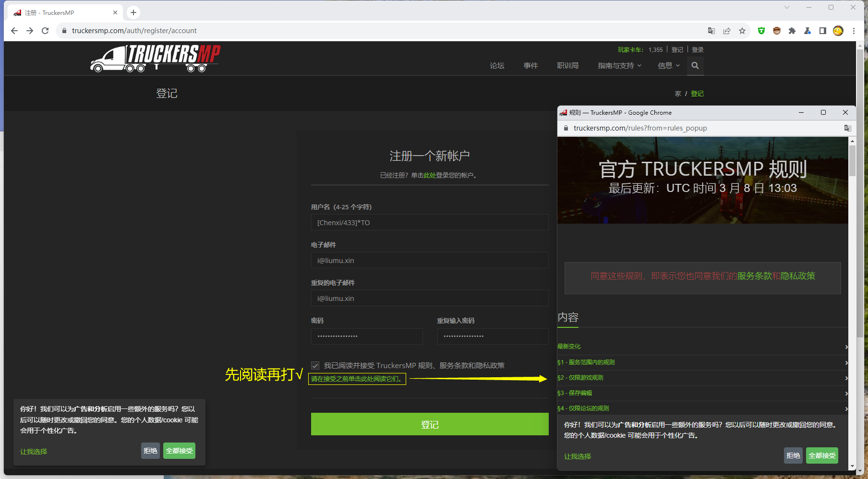Screen dimensions: 868x479
Task: Open the Chrome profile avatar
Action: (x=838, y=31)
